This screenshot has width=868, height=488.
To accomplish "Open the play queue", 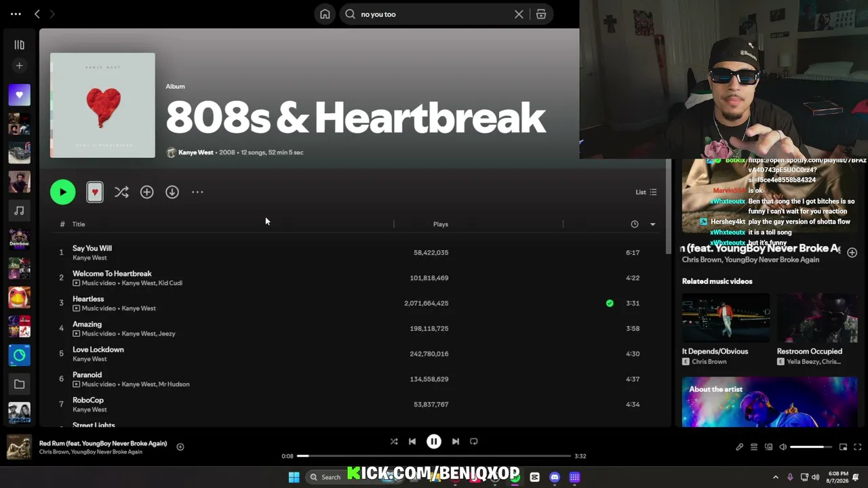I will pyautogui.click(x=754, y=447).
